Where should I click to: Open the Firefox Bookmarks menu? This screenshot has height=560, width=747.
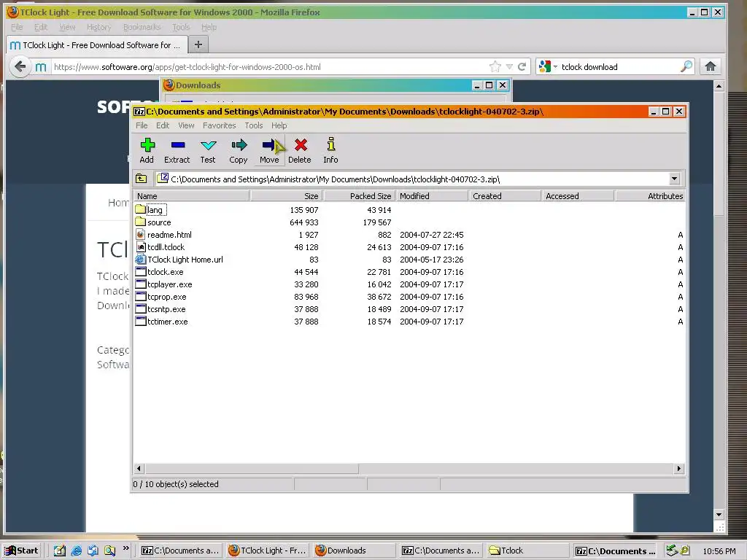pos(142,27)
